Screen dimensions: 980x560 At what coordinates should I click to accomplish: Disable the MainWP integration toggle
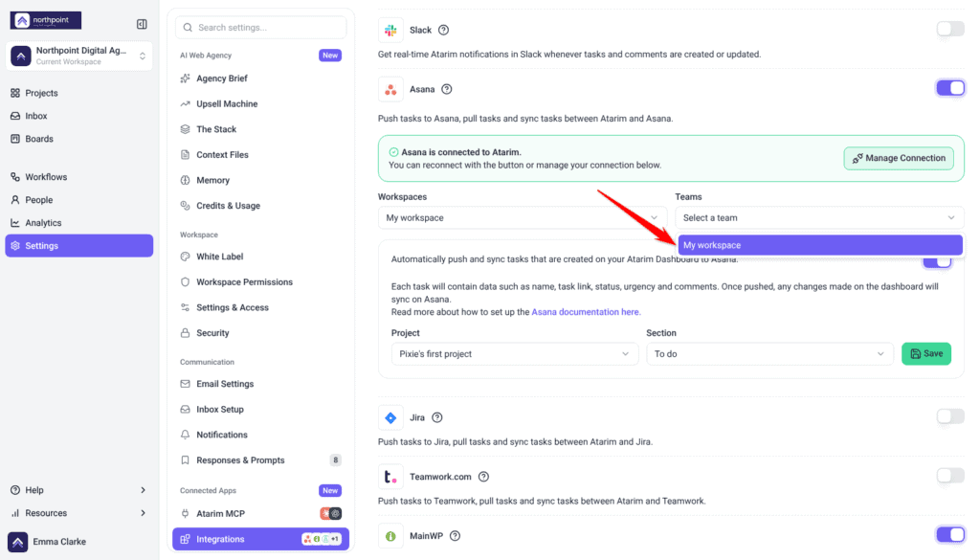[950, 534]
